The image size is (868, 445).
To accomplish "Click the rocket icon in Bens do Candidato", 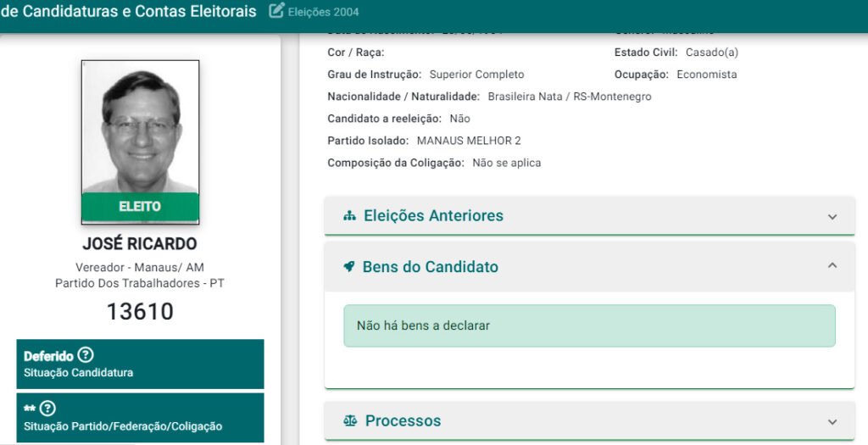I will [348, 267].
